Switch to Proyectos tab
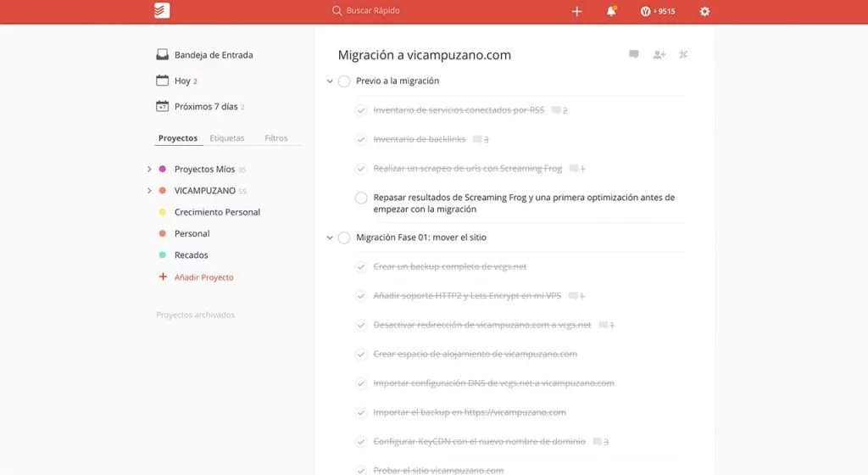Image resolution: width=868 pixels, height=475 pixels. (178, 138)
